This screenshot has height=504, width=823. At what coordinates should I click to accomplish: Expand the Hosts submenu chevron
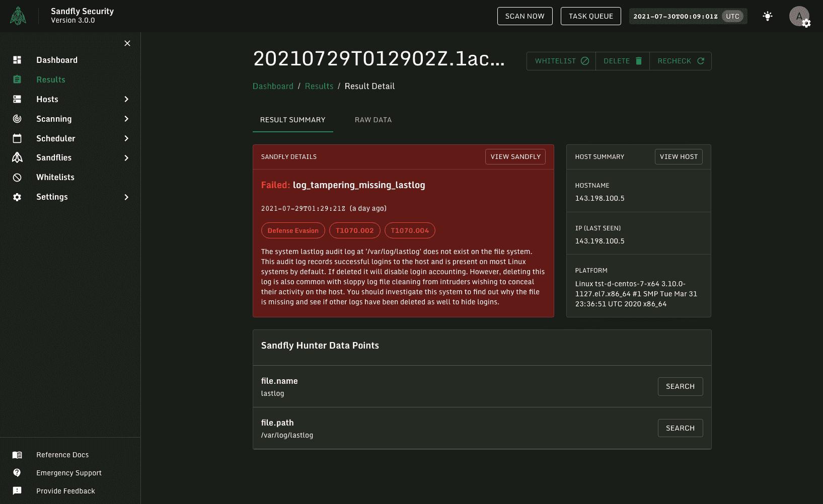click(126, 99)
